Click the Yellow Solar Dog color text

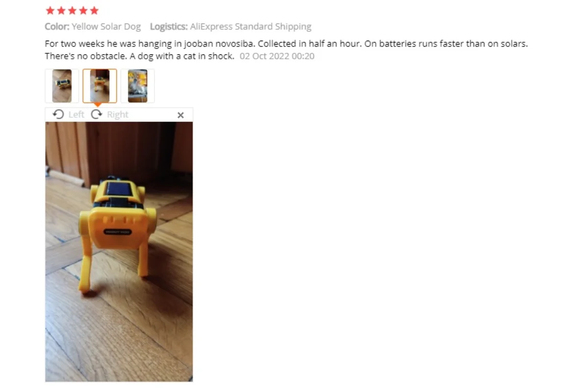(106, 26)
